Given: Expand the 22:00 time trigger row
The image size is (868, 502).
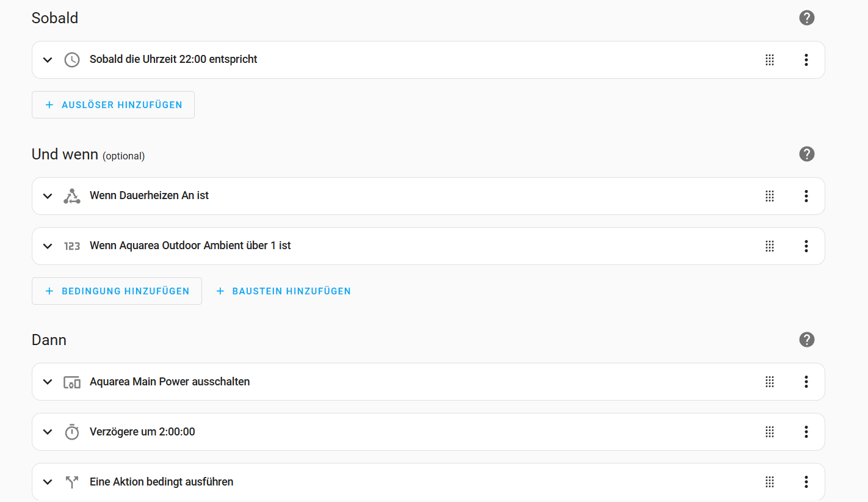Looking at the screenshot, I should point(48,60).
